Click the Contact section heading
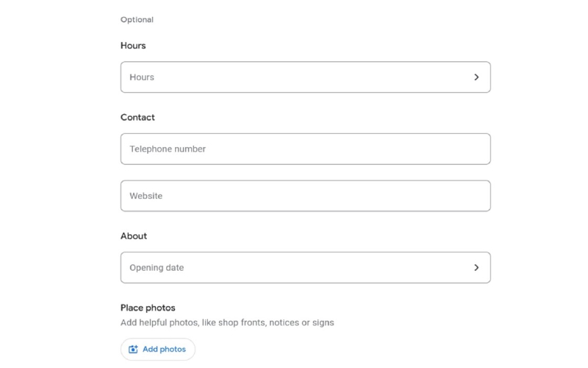The width and height of the screenshot is (588, 368). tap(137, 117)
